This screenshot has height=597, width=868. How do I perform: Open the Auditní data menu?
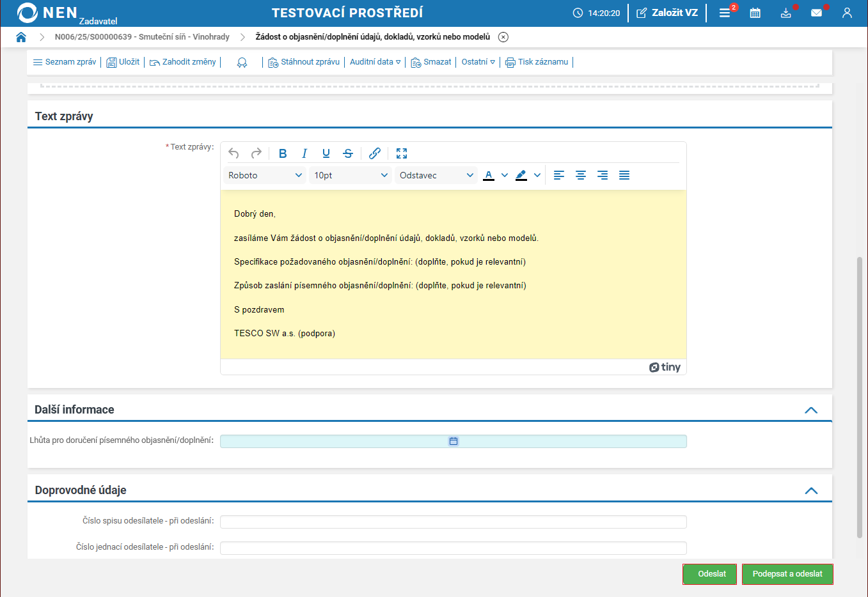tap(375, 62)
